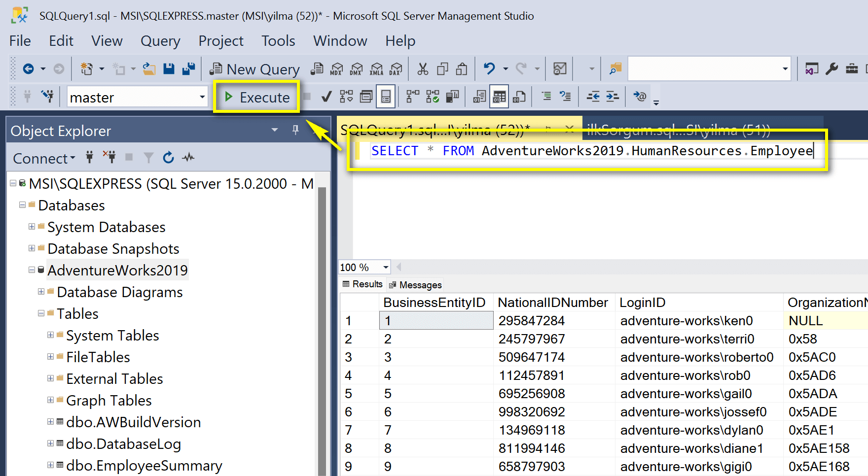Save the query with the single floppy disk icon
The image size is (868, 476).
(169, 69)
